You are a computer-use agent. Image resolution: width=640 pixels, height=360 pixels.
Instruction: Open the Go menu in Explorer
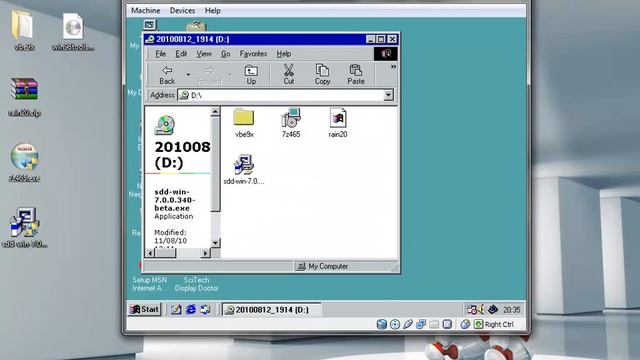(x=226, y=54)
